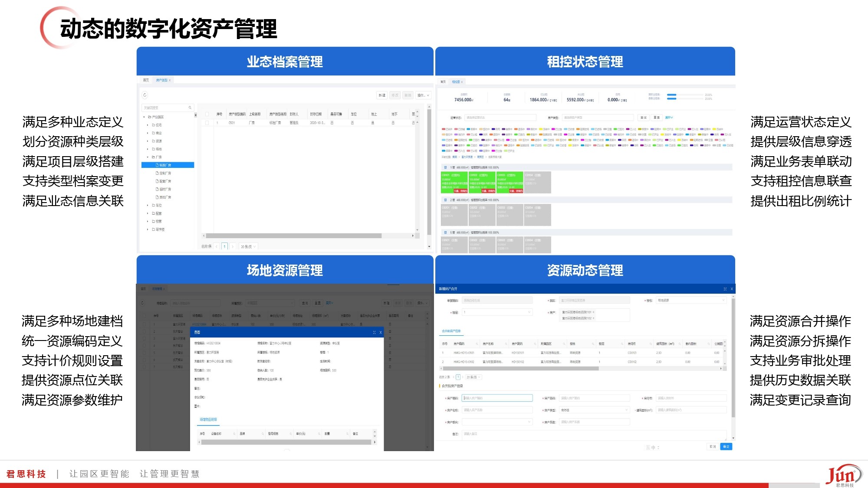Click 新建 button in 业态档案管理
This screenshot has width=868, height=488.
(382, 95)
